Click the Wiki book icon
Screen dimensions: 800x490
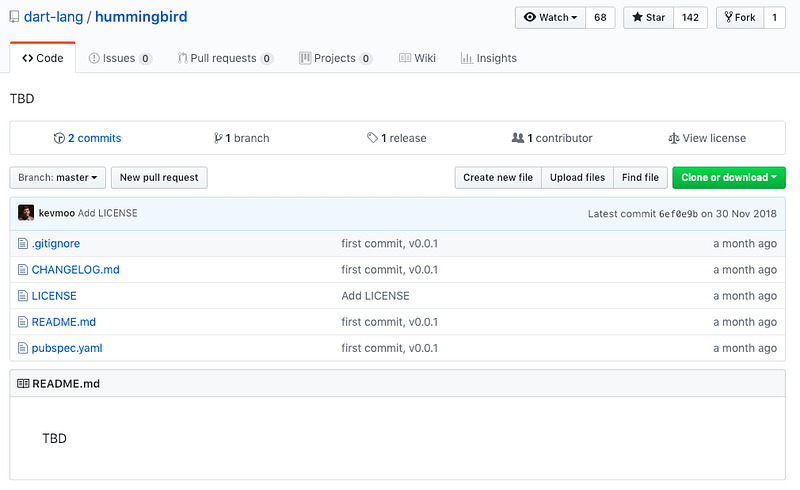(405, 58)
